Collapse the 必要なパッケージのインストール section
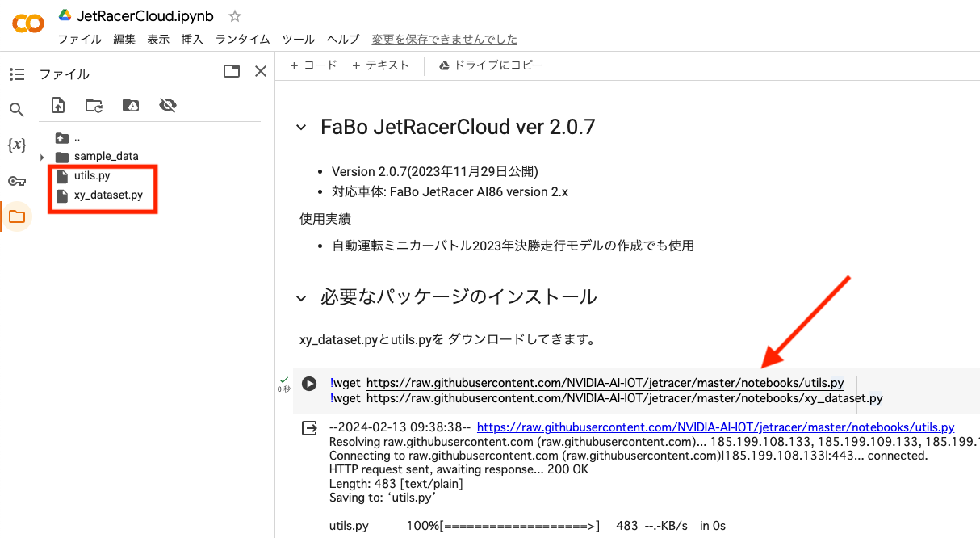The image size is (980, 538). (x=301, y=298)
